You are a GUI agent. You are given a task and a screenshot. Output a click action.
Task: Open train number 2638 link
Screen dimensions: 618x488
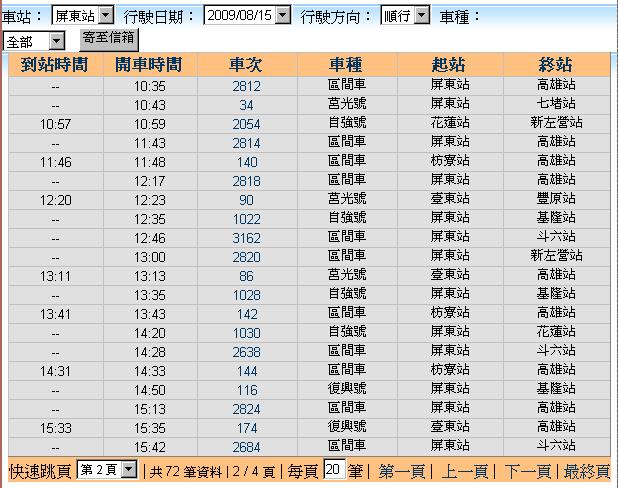click(246, 352)
